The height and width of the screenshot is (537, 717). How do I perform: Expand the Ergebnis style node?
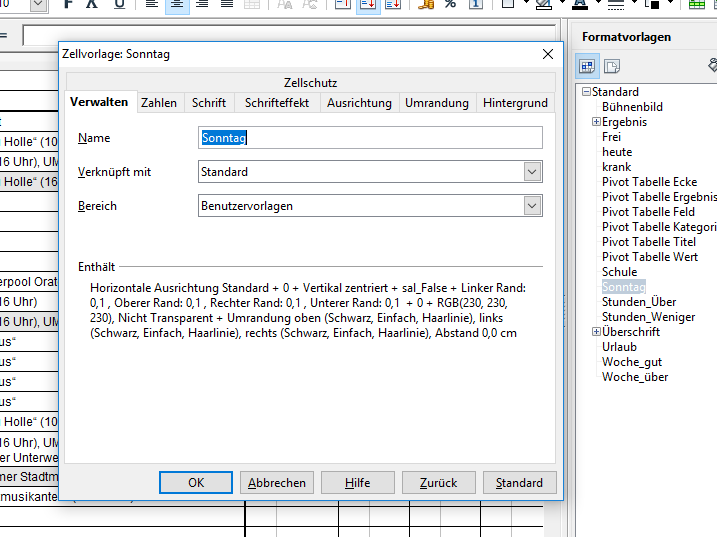[596, 122]
